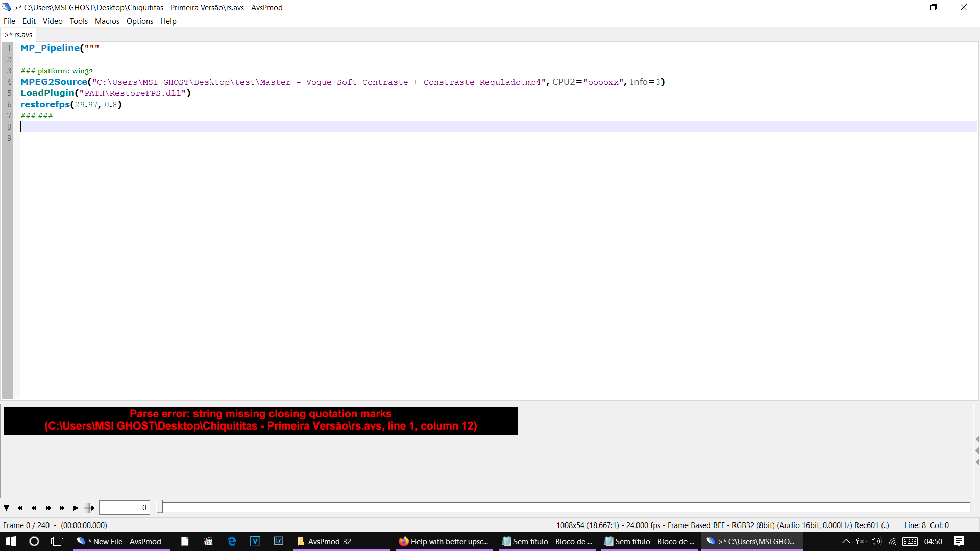Open the Wi-Fi network tray icon
980x551 pixels.
pyautogui.click(x=892, y=541)
